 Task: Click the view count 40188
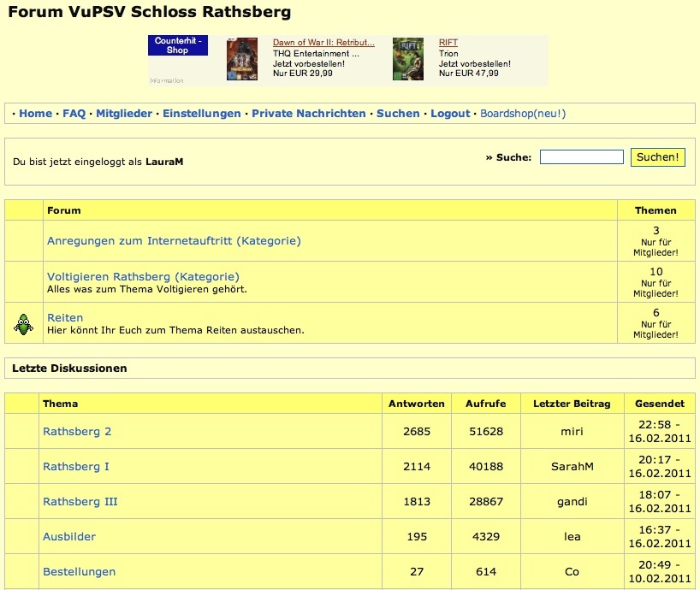[486, 467]
